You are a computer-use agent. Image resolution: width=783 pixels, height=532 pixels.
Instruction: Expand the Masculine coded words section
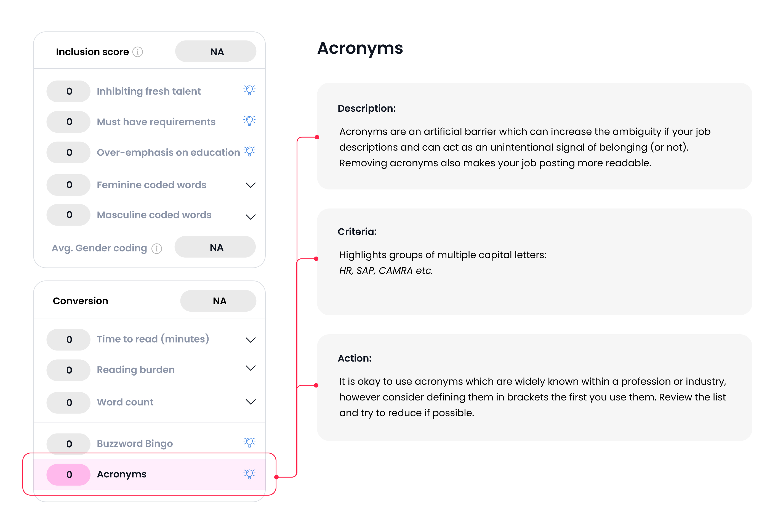click(250, 216)
